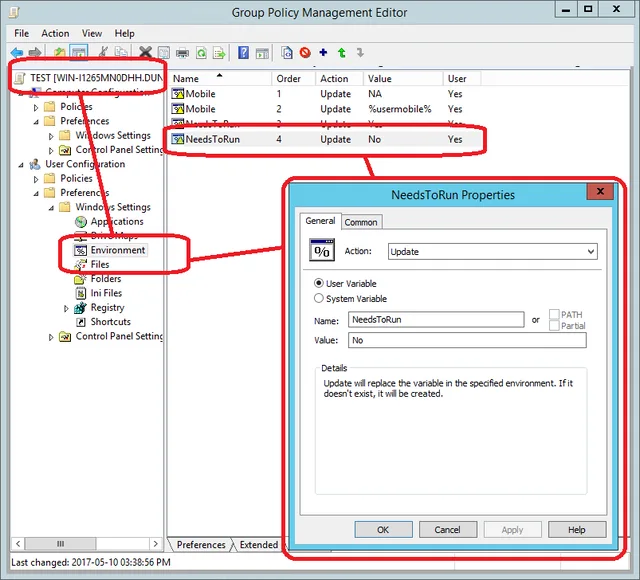Click the tree scrollbar right arrow
The image size is (640, 580).
156,544
